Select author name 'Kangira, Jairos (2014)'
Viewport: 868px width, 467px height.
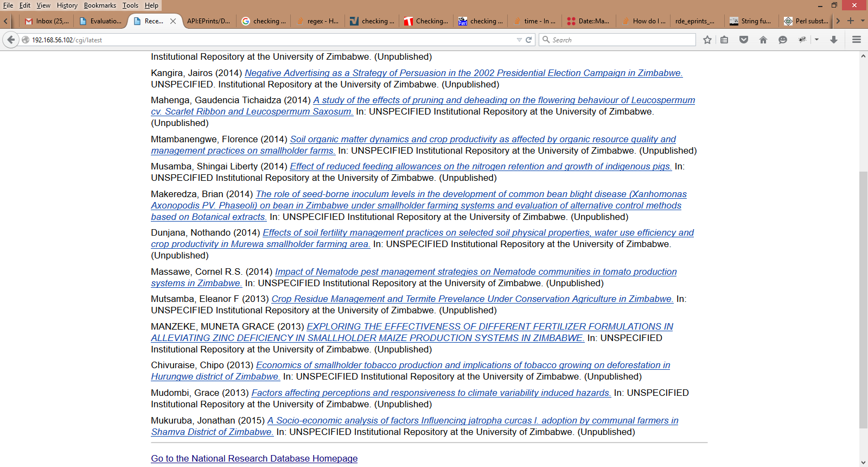tap(196, 73)
